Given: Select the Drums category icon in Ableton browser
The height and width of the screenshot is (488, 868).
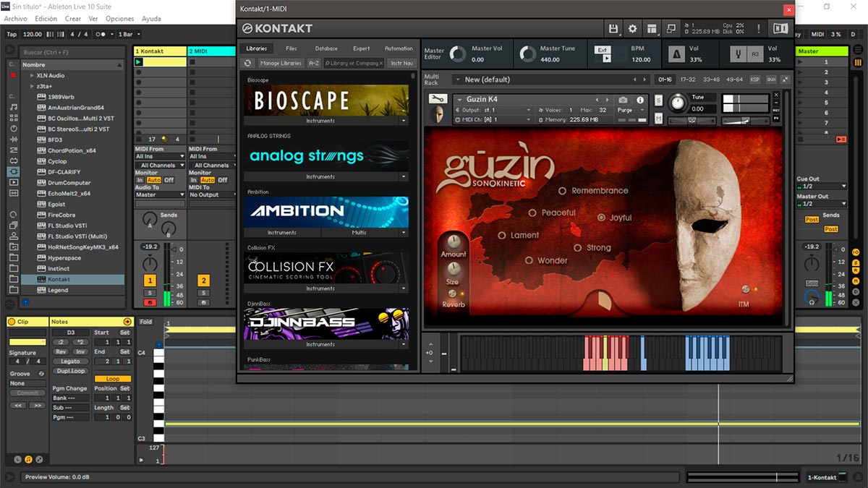Looking at the screenshot, I should (14, 118).
